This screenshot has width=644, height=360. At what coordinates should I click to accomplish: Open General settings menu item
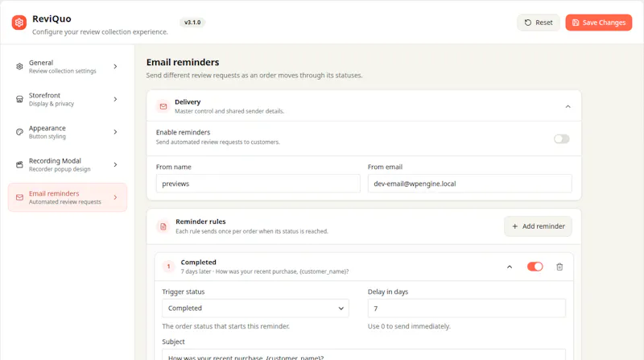coord(68,67)
